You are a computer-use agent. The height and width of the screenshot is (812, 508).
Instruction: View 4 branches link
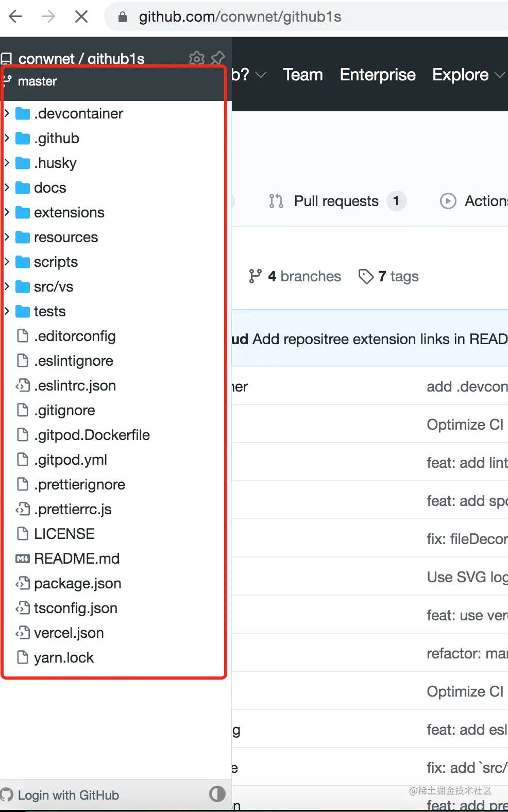295,276
